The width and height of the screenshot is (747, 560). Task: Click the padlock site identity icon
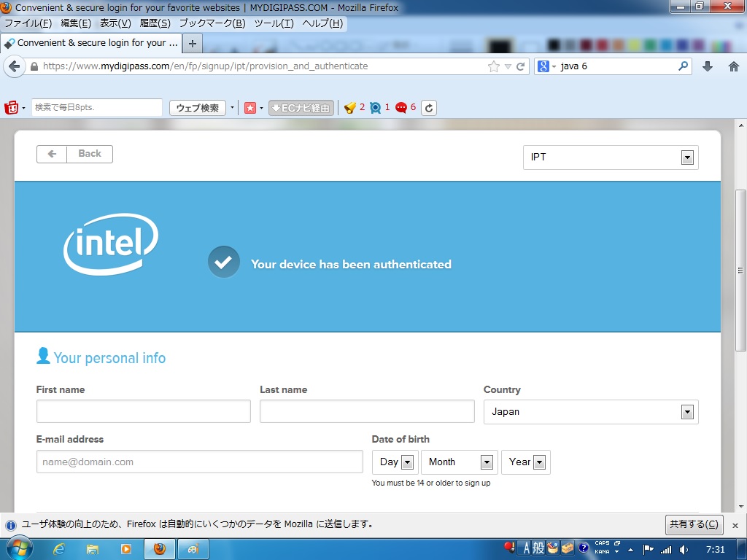(x=34, y=66)
